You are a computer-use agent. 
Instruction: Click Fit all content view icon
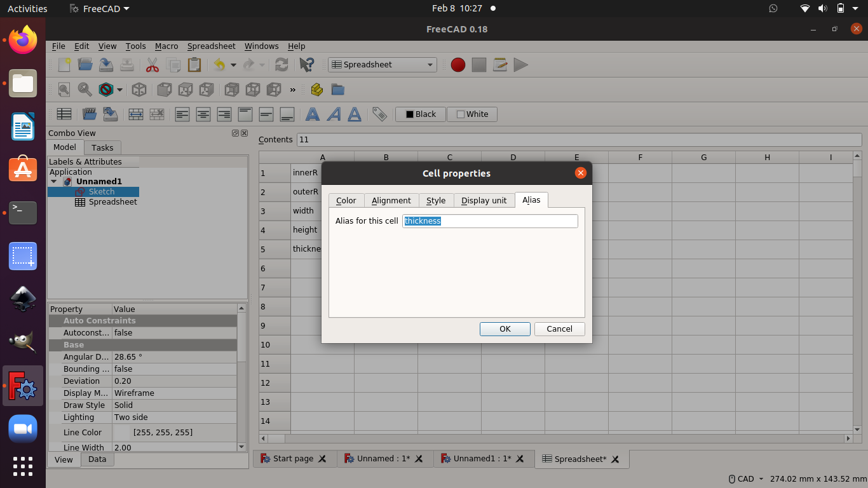coord(64,90)
